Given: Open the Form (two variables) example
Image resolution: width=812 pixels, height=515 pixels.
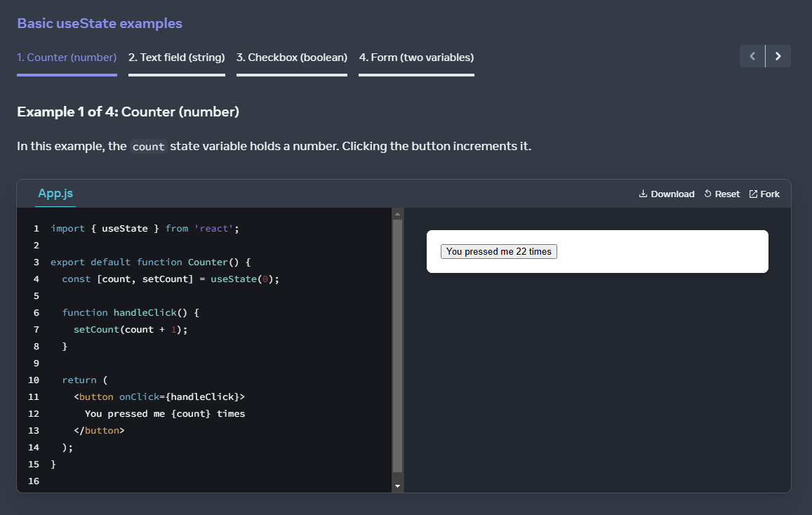Looking at the screenshot, I should tap(416, 57).
